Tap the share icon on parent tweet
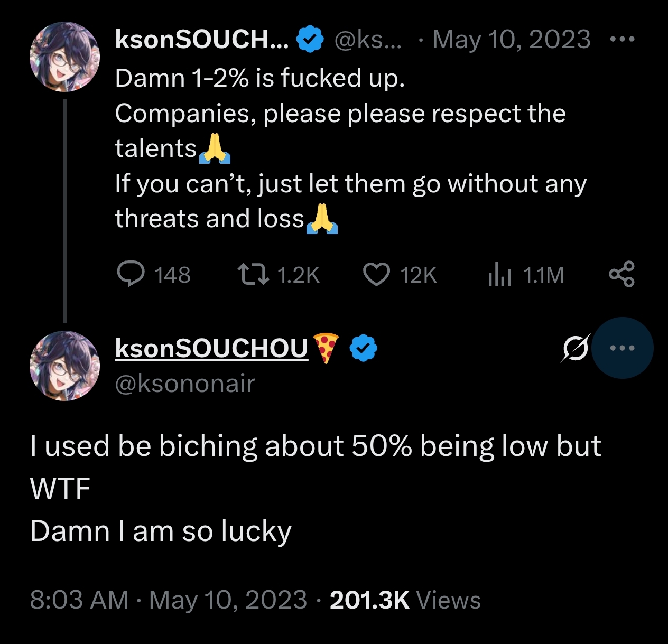Image resolution: width=668 pixels, height=644 pixels. [x=621, y=274]
